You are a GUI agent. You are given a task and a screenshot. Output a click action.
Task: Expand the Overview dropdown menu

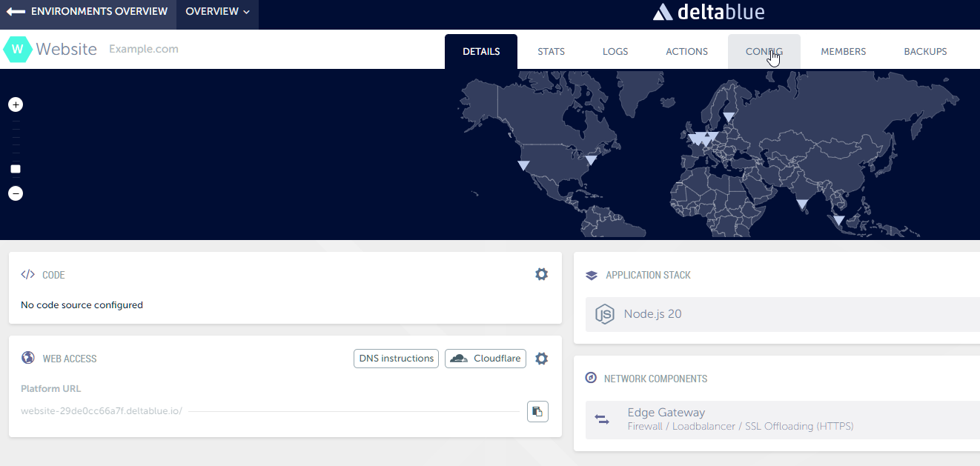click(x=217, y=12)
